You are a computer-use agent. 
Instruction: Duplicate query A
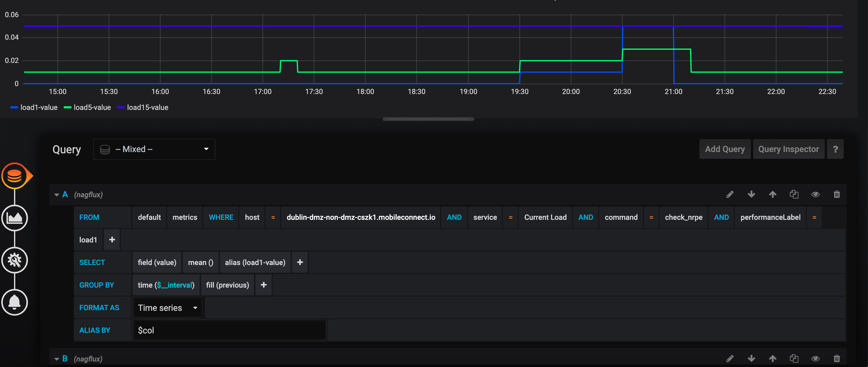pos(794,194)
